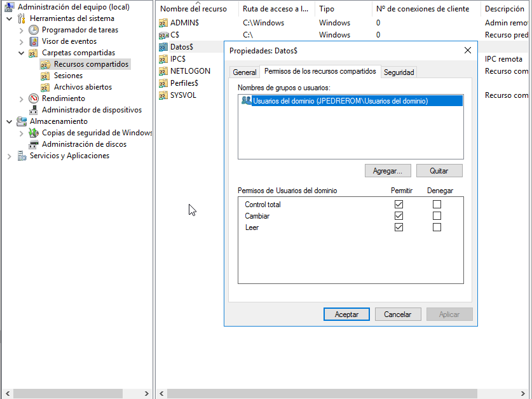Viewport: 532px width, 399px height.
Task: Select the Recursos compartidos folder icon
Action: [45, 64]
